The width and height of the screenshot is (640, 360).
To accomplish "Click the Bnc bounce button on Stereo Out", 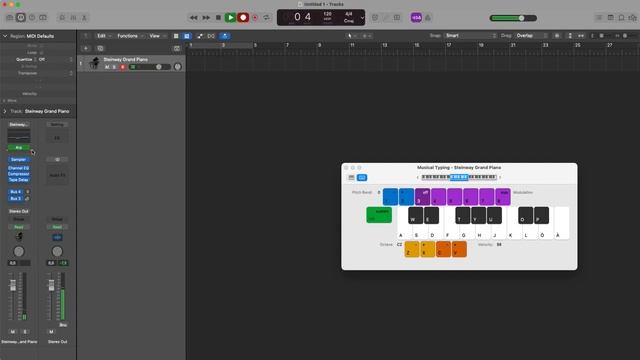I will point(63,325).
